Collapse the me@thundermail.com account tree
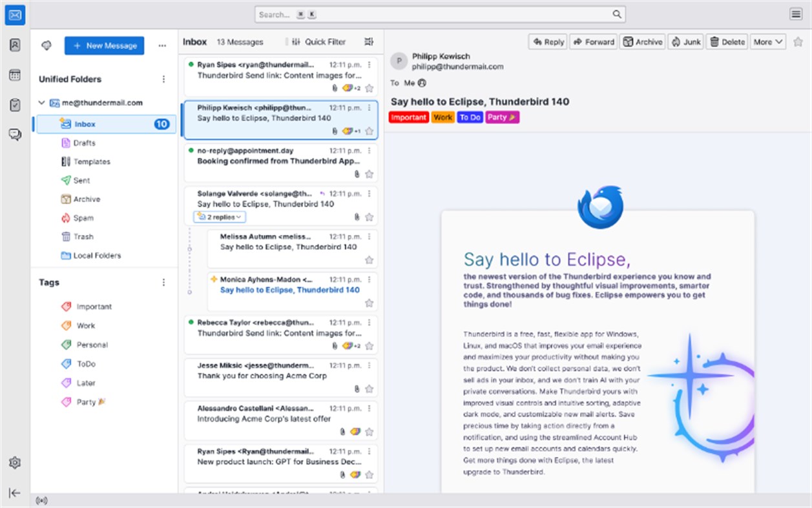812x508 pixels. pyautogui.click(x=41, y=102)
